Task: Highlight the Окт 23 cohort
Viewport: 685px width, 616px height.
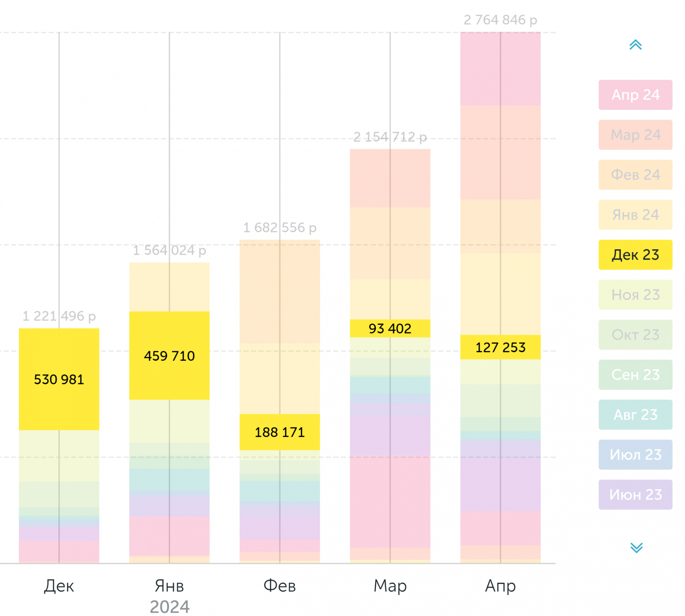Action: (x=635, y=335)
